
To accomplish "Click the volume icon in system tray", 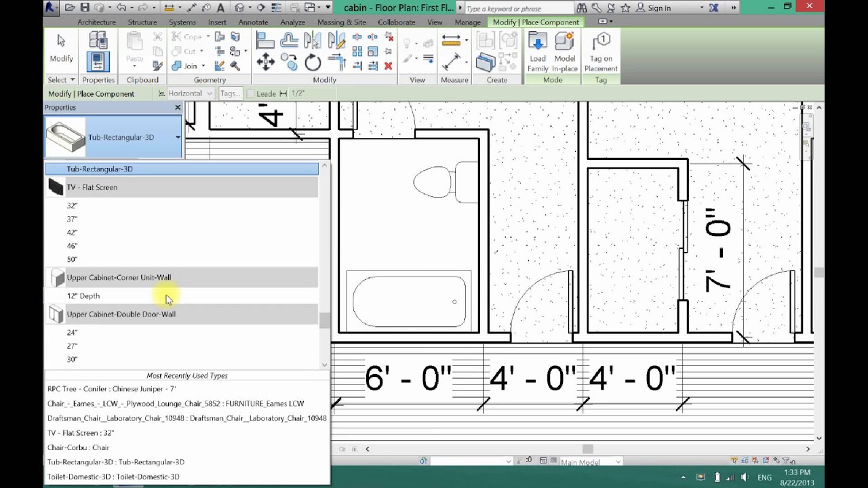I will click(x=745, y=477).
